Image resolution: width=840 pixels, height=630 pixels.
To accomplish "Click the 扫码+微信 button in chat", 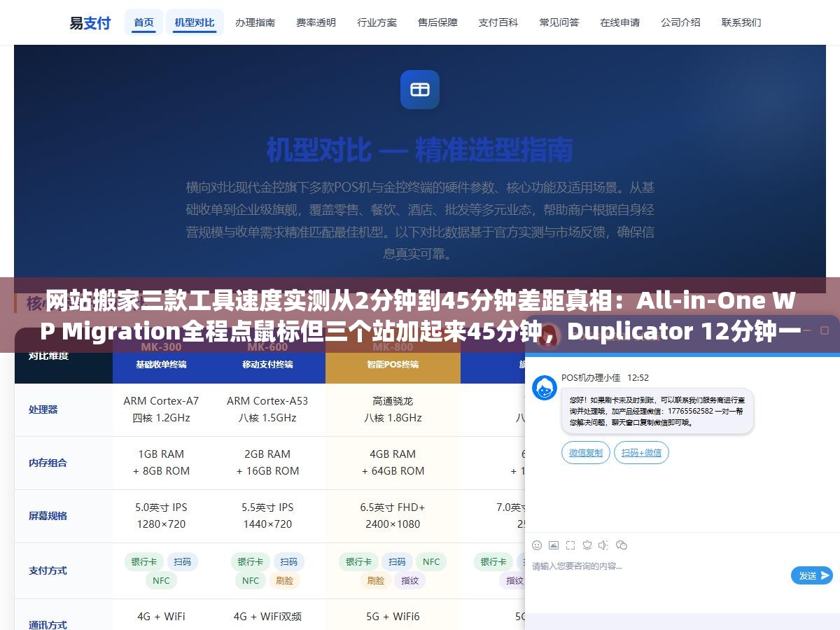I will 642,453.
